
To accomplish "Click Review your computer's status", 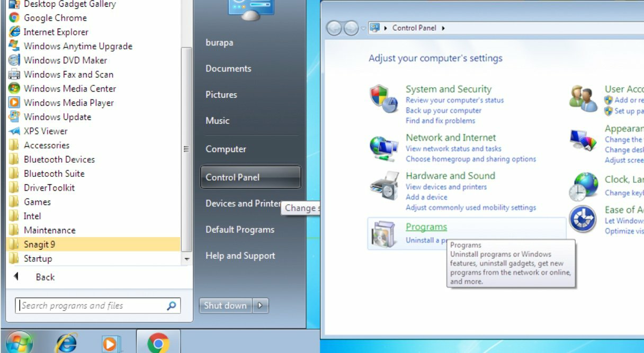I will point(455,100).
